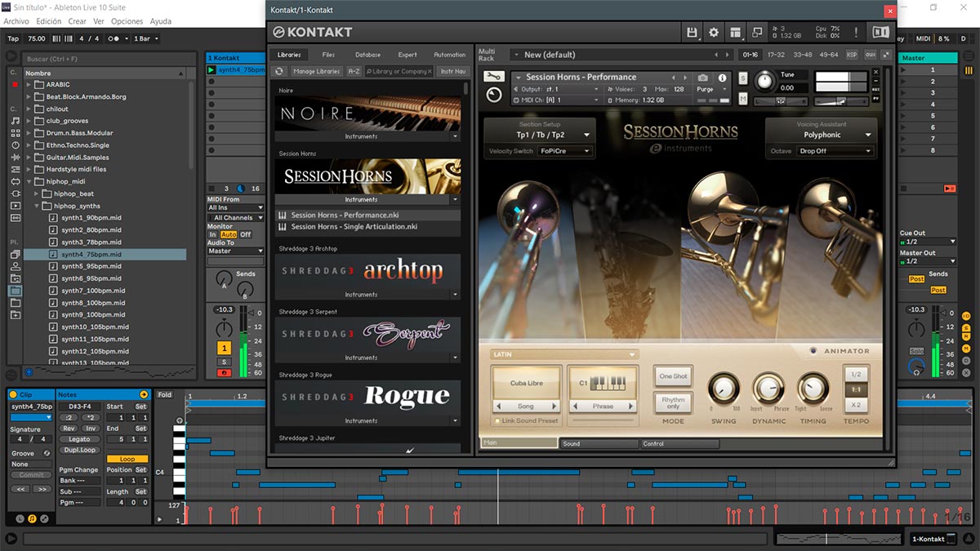Screen dimensions: 980x551
Task: Open the Velocity Switch FoPiCre dropdown
Action: (564, 151)
